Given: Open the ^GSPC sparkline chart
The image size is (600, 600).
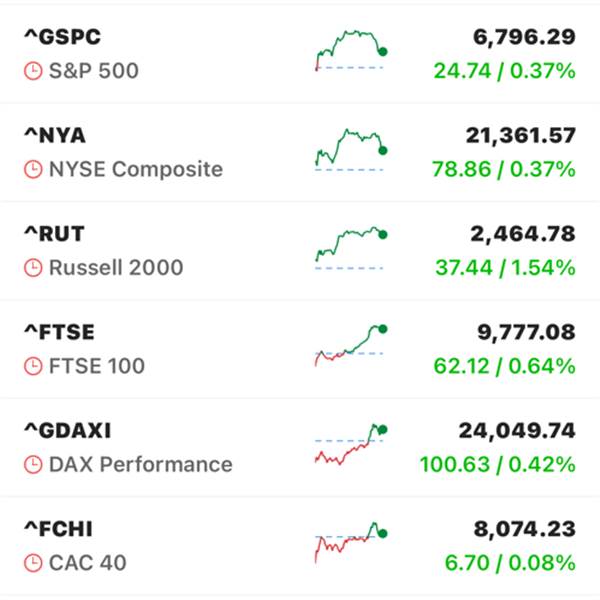Looking at the screenshot, I should click(350, 52).
